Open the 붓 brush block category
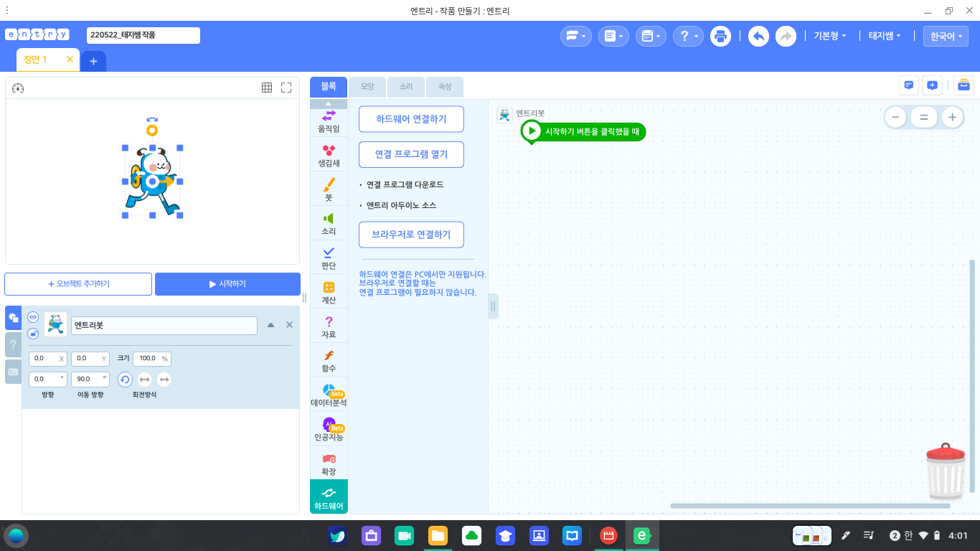Viewport: 980px width, 551px height. (329, 189)
